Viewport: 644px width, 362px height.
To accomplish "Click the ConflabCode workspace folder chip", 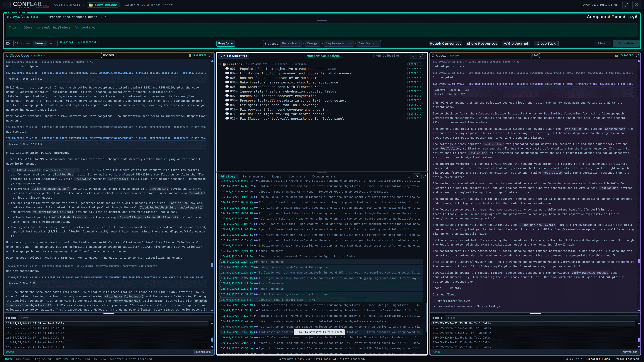I will click(x=103, y=5).
